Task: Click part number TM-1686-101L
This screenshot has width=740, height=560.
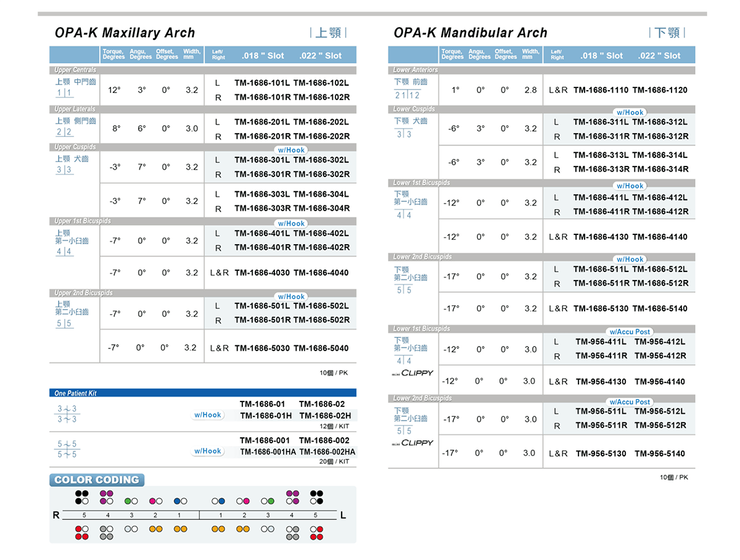Action: [x=262, y=83]
